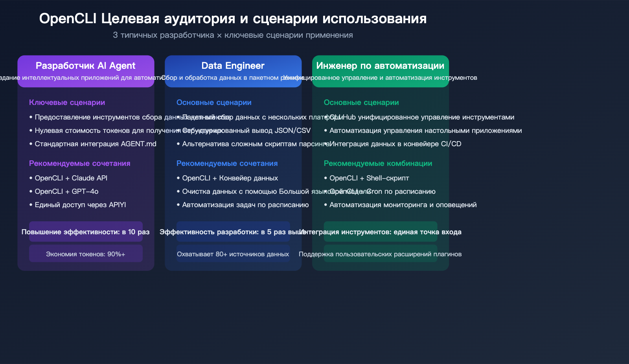Image resolution: width=629 pixels, height=364 pixels.
Task: Open the "Рекомендуемые комбинации" section heading
Action: (x=378, y=163)
